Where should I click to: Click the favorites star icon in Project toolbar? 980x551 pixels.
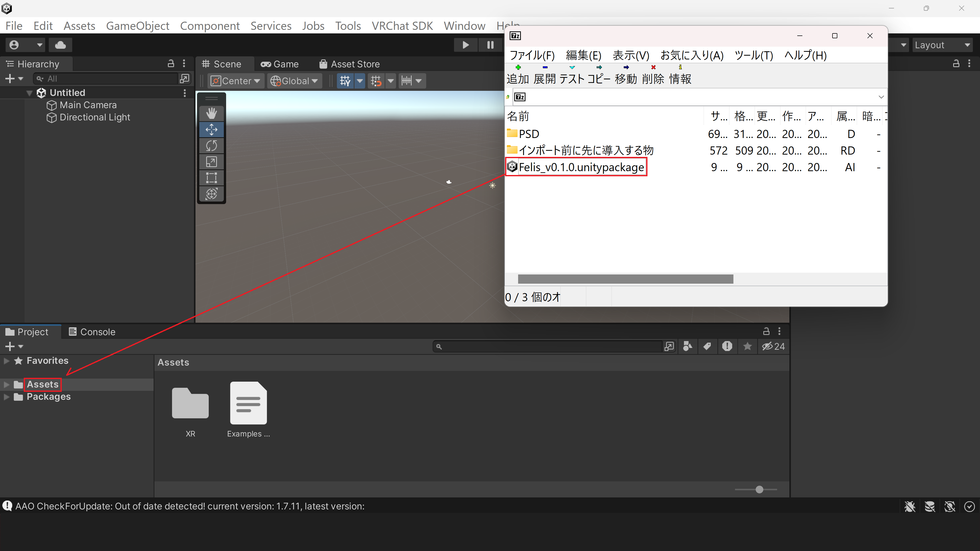[748, 346]
